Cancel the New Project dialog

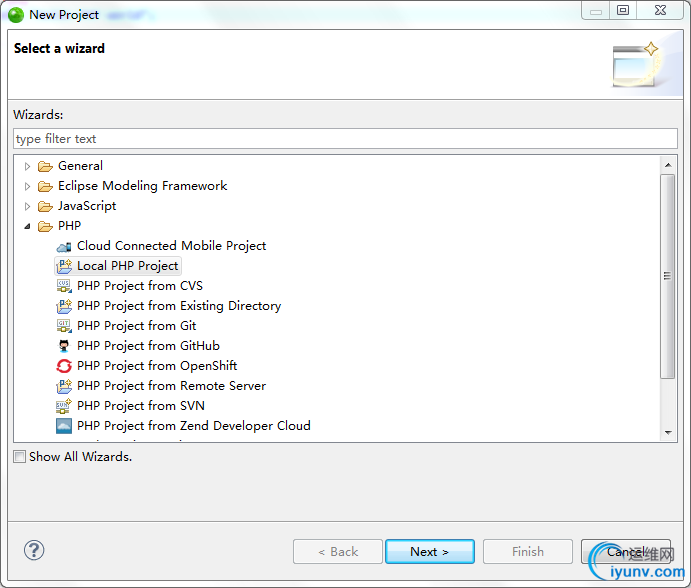(x=626, y=551)
